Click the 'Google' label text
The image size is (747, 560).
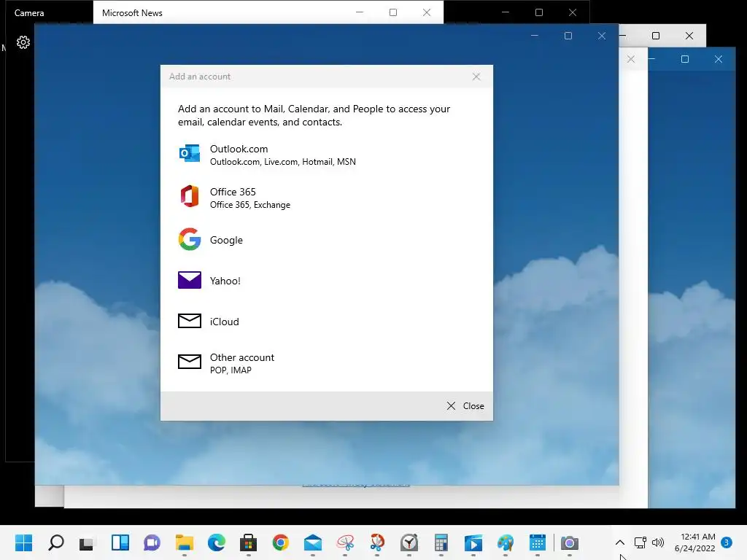pyautogui.click(x=226, y=240)
